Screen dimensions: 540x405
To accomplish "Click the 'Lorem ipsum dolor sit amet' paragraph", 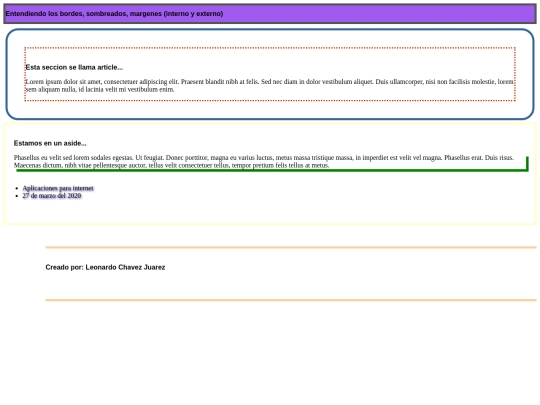I will [270, 85].
